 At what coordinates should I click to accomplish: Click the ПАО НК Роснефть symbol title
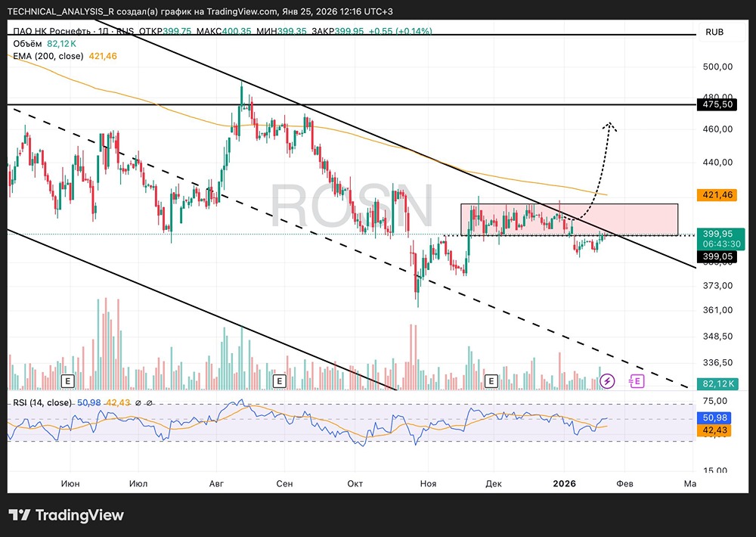(51, 31)
